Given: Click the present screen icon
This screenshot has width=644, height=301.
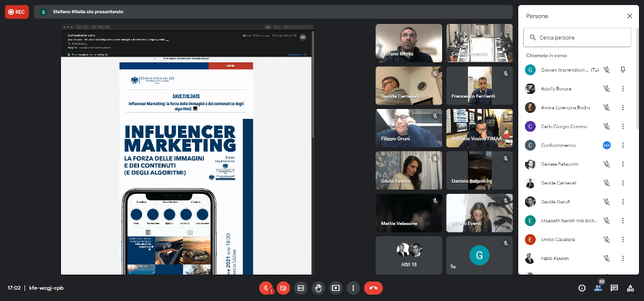Looking at the screenshot, I should pyautogui.click(x=336, y=288).
